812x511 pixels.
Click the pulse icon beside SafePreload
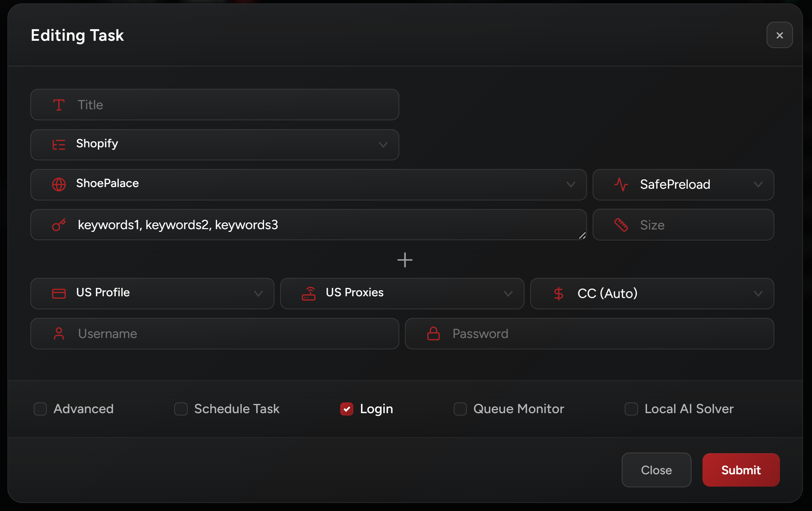[621, 184]
